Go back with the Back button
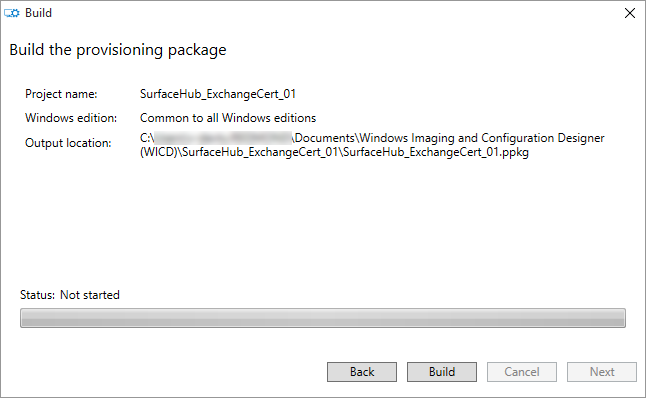This screenshot has height=398, width=646. click(x=362, y=372)
